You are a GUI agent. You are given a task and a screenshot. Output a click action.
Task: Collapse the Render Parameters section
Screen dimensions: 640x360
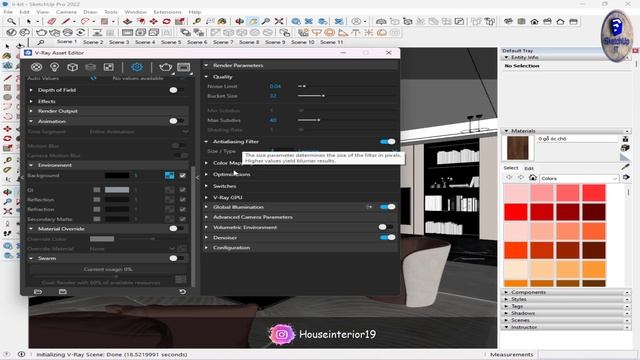click(206, 65)
